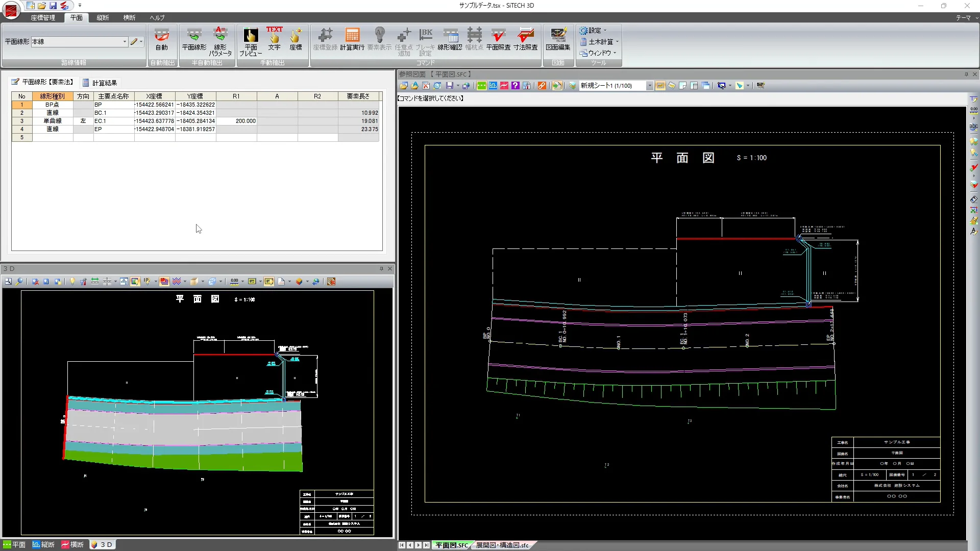The height and width of the screenshot is (551, 980).
Task: Expand the 平面線形 本線 route dropdown
Action: 125,42
